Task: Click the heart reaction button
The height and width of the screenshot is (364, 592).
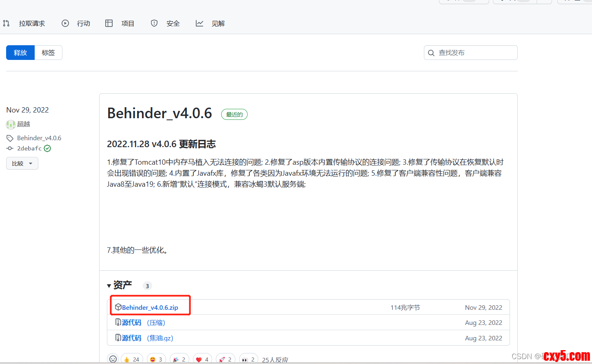Action: point(203,359)
